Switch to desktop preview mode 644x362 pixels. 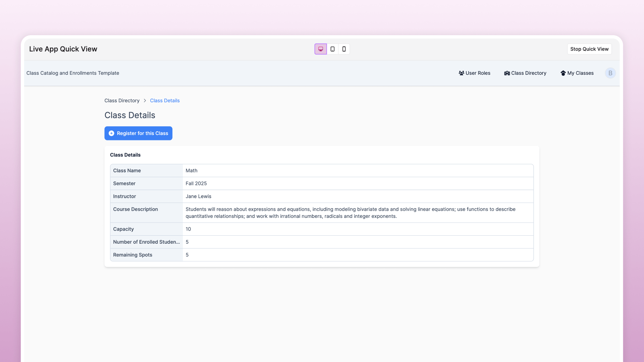[x=321, y=49]
